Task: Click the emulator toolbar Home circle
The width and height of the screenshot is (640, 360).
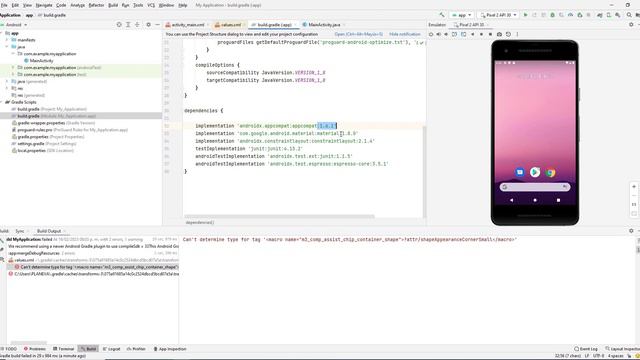Action: pos(482,34)
